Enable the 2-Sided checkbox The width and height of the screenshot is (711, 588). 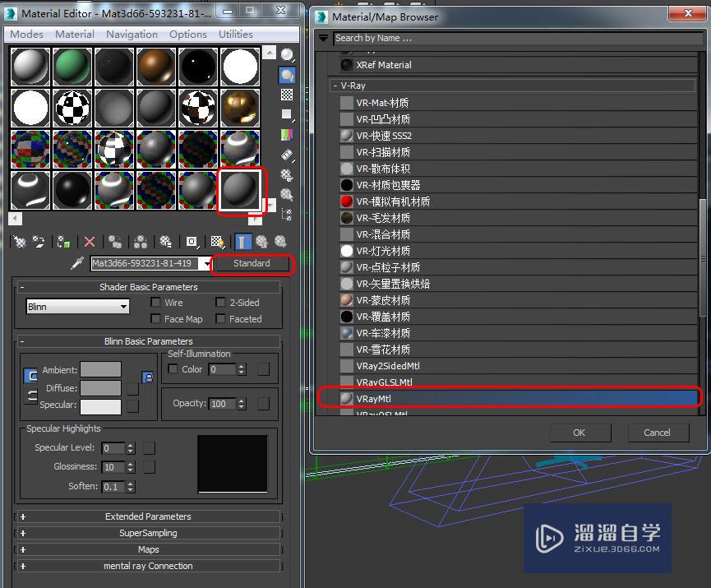pyautogui.click(x=220, y=302)
